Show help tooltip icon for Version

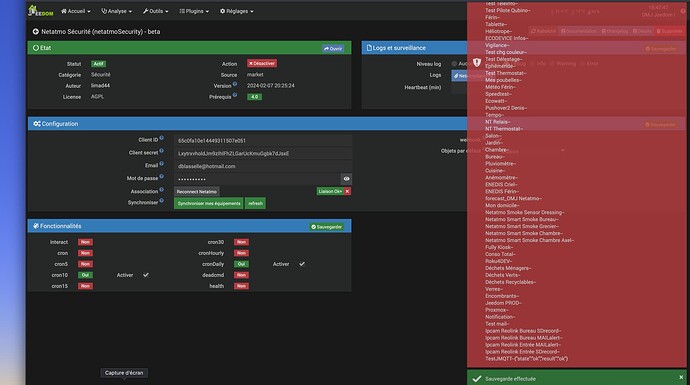tap(235, 84)
